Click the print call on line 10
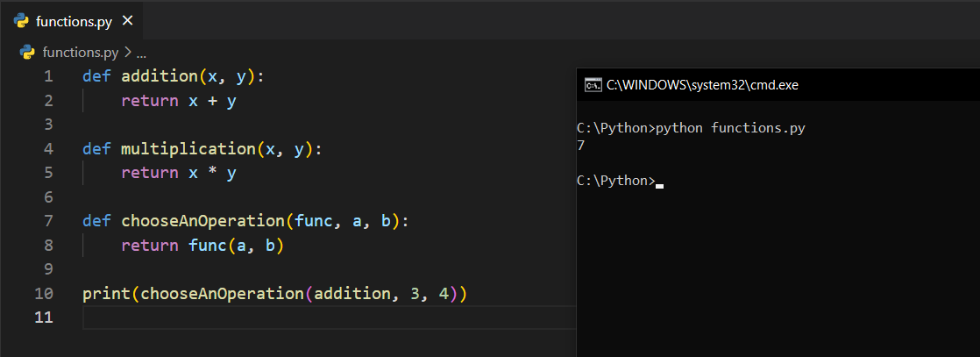This screenshot has width=980, height=357. [106, 293]
